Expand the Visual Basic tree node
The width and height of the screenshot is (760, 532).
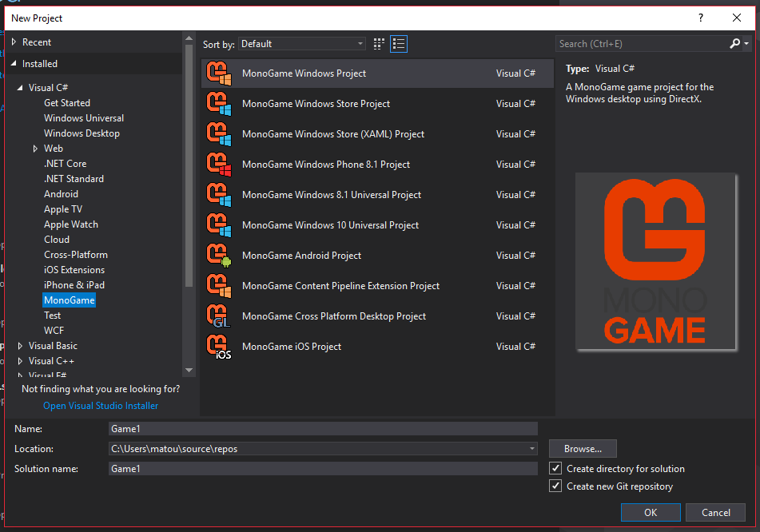pyautogui.click(x=21, y=346)
